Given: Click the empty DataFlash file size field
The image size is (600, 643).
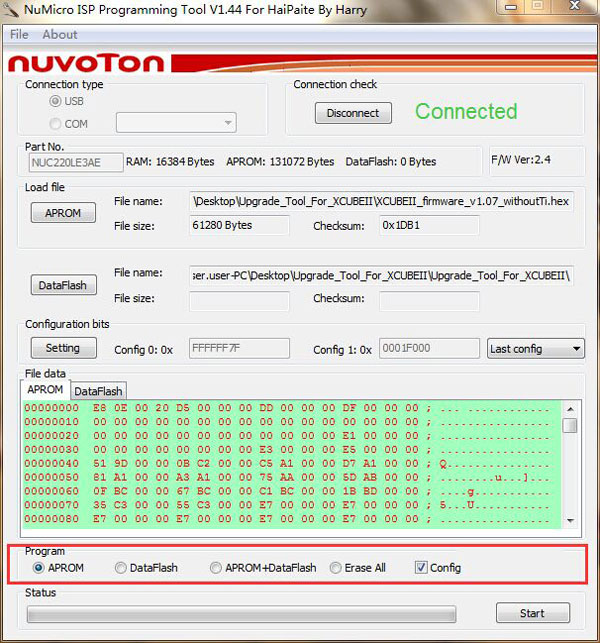Looking at the screenshot, I should point(239,301).
